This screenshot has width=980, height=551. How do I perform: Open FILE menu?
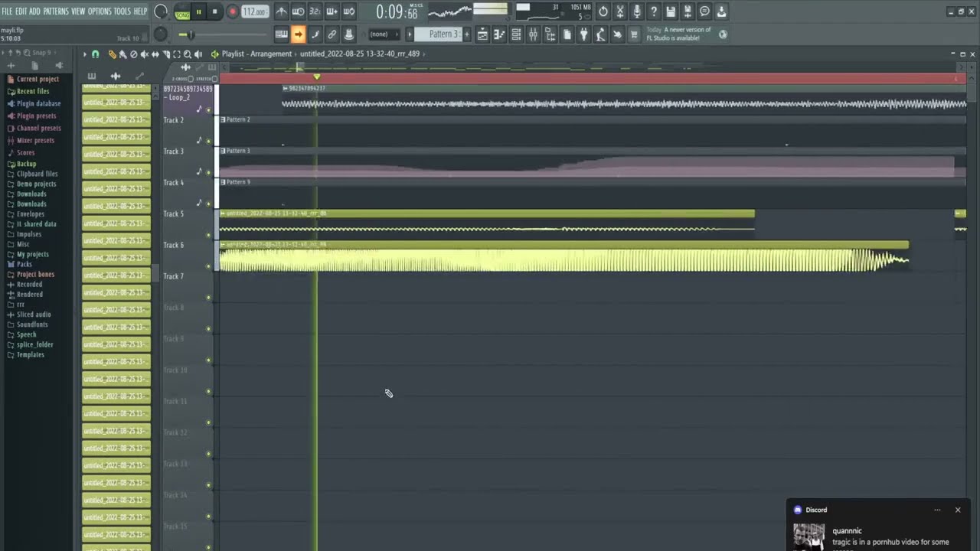tap(7, 11)
